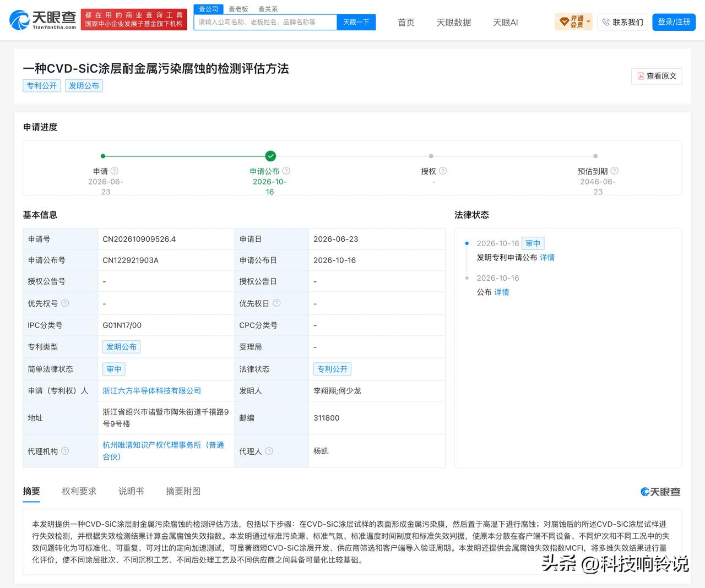Click the publication number CN122921903A

click(131, 260)
